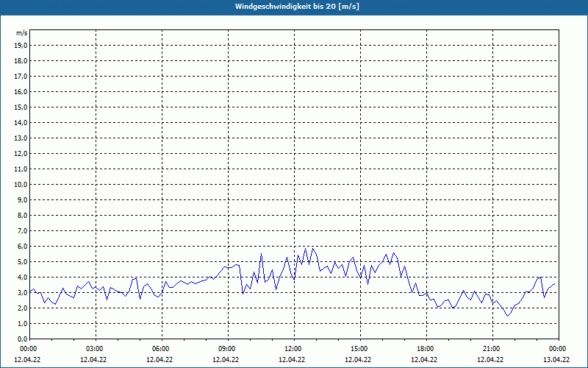Viewport: 588px width, 368px height.
Task: Click the chart title Windgeschwindigkeit bis 20 [m/s]
Action: [x=297, y=7]
